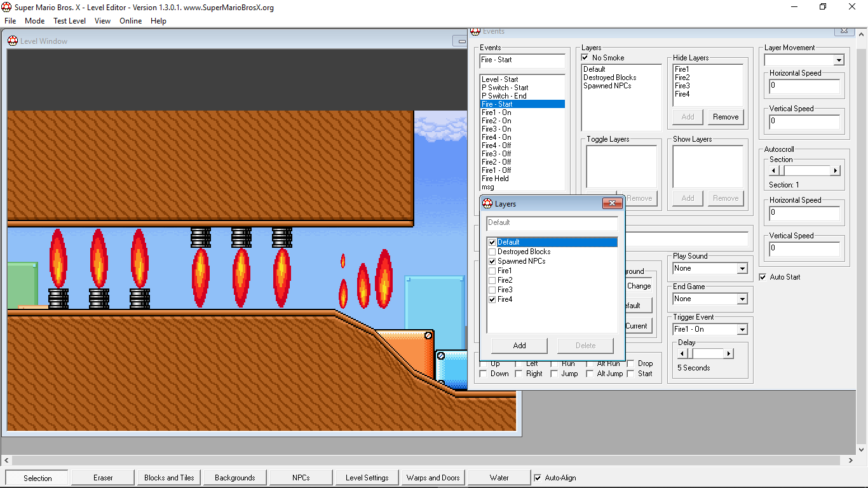Image resolution: width=868 pixels, height=488 pixels.
Task: Toggle the Jump key checkbox
Action: [555, 374]
